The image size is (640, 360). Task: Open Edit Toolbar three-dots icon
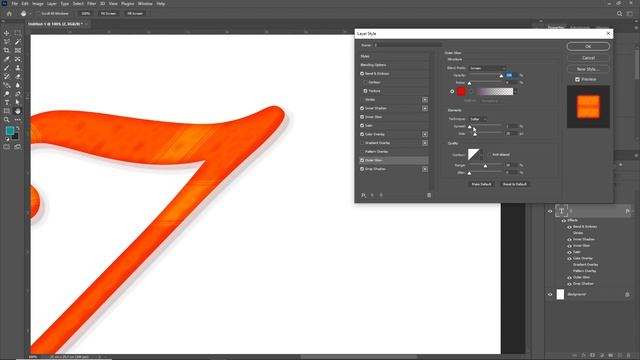click(18, 120)
